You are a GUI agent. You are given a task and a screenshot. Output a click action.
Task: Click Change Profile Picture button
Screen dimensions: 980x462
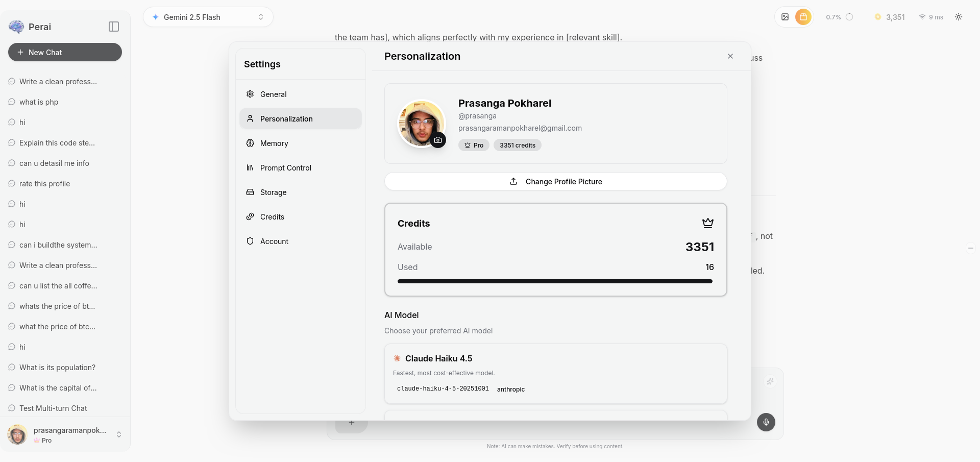(556, 181)
